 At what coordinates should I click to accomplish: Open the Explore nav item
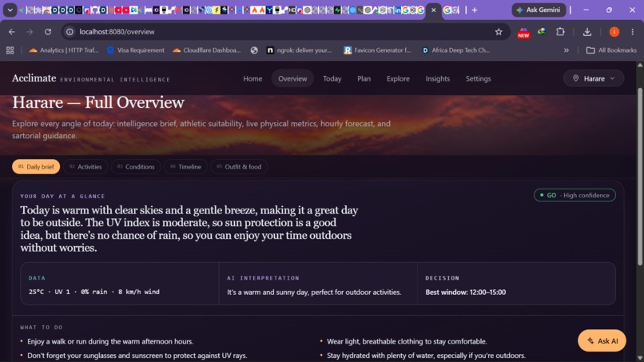coord(398,78)
